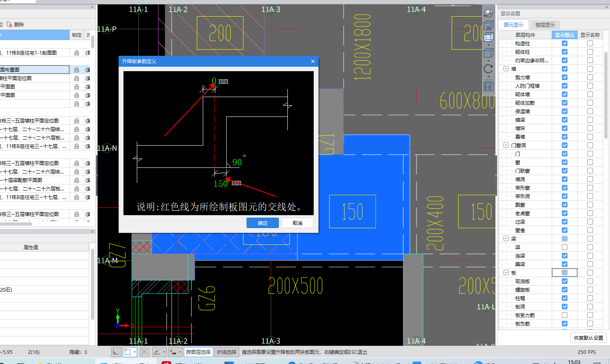Click the orthogonal mode icon in status bar

pyautogui.click(x=116, y=352)
